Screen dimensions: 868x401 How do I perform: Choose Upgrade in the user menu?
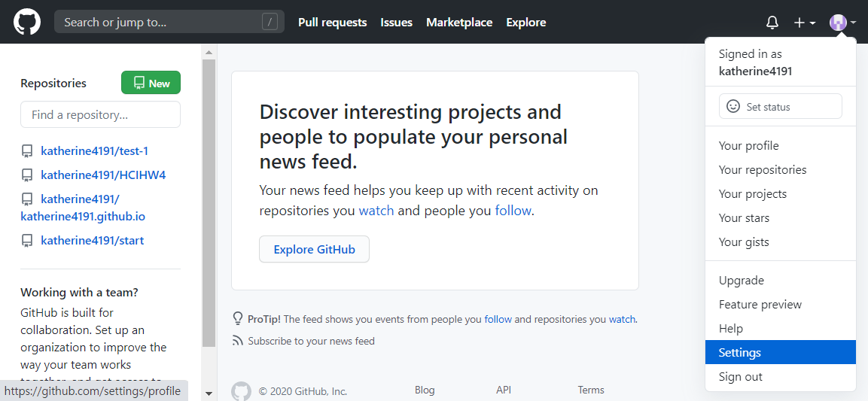(781, 281)
